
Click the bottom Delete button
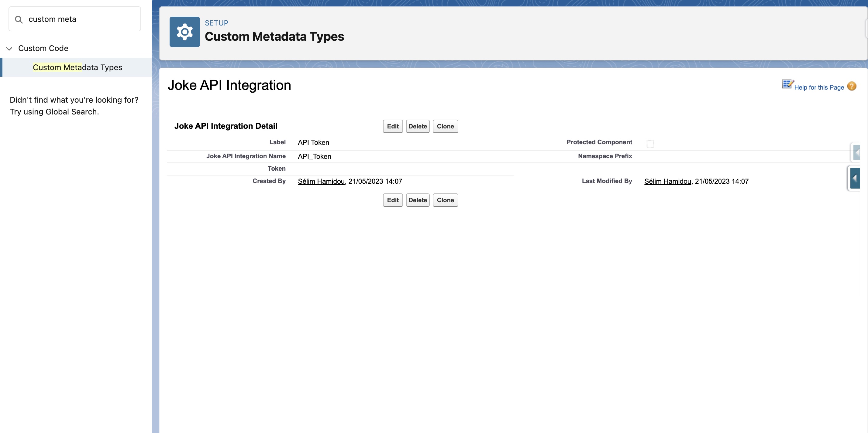click(x=418, y=200)
